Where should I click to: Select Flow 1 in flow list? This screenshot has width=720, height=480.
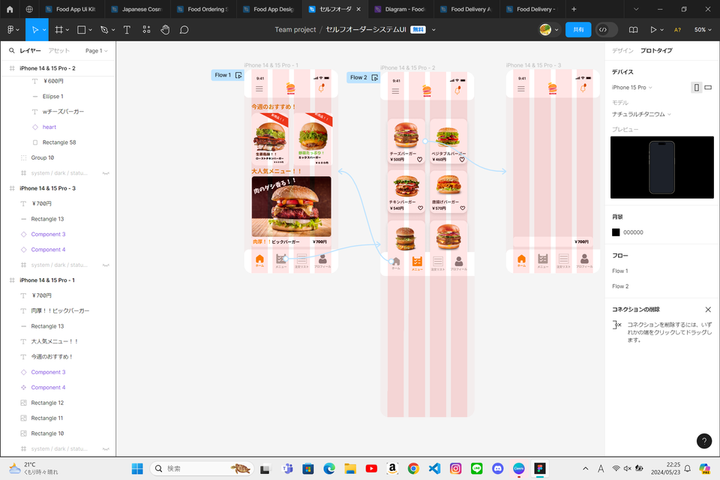[620, 271]
